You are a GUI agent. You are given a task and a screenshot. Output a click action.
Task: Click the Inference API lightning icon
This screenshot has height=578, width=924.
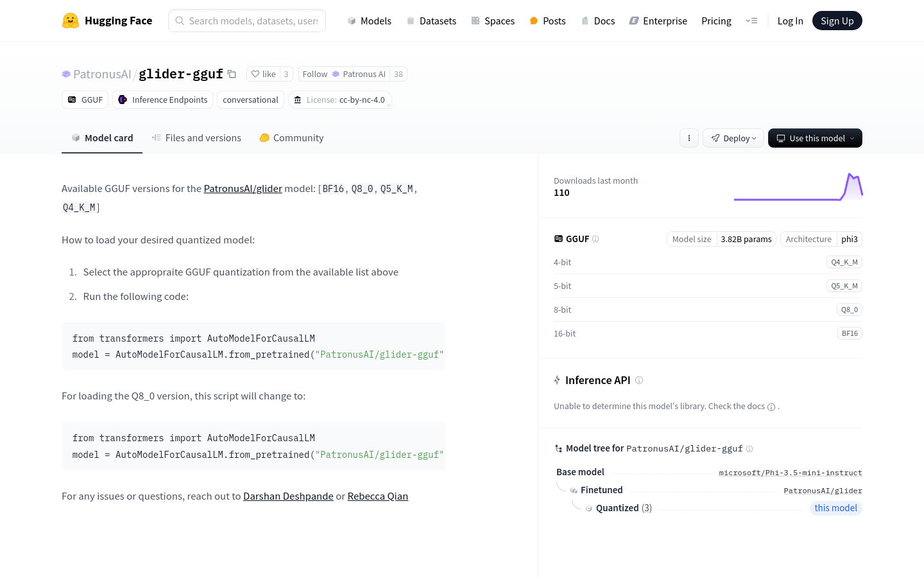click(557, 380)
